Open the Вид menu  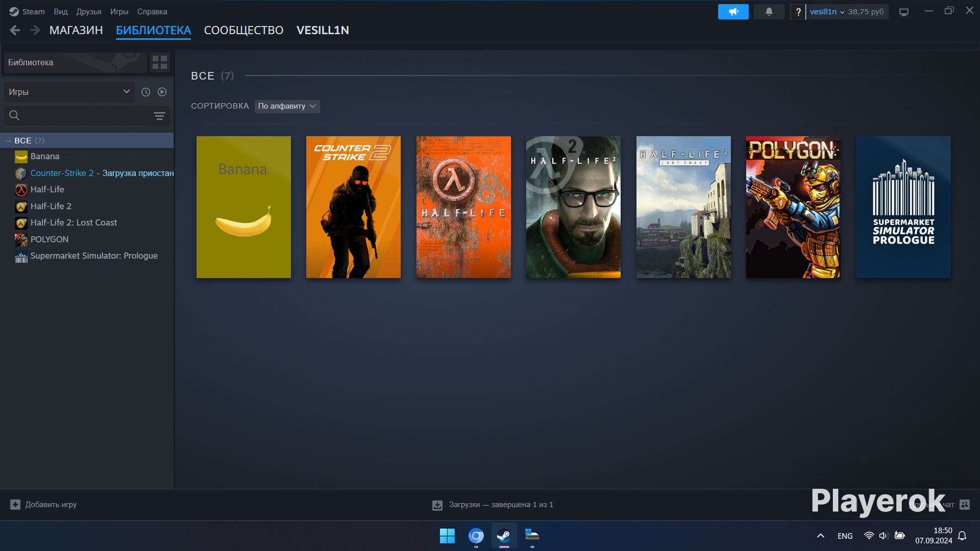(61, 12)
